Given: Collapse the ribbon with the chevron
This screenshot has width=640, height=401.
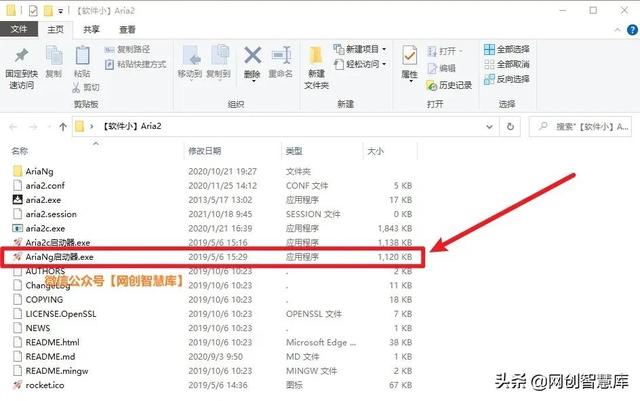Looking at the screenshot, I should [617, 30].
